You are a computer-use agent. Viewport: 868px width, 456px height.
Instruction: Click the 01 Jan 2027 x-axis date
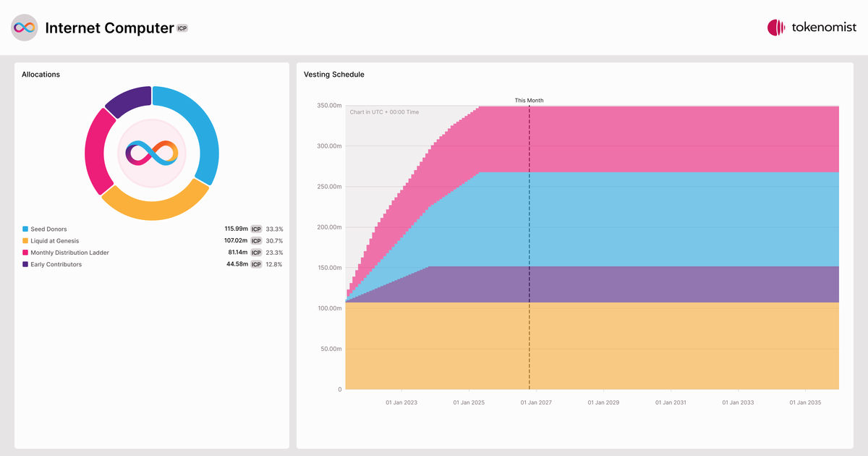click(536, 402)
